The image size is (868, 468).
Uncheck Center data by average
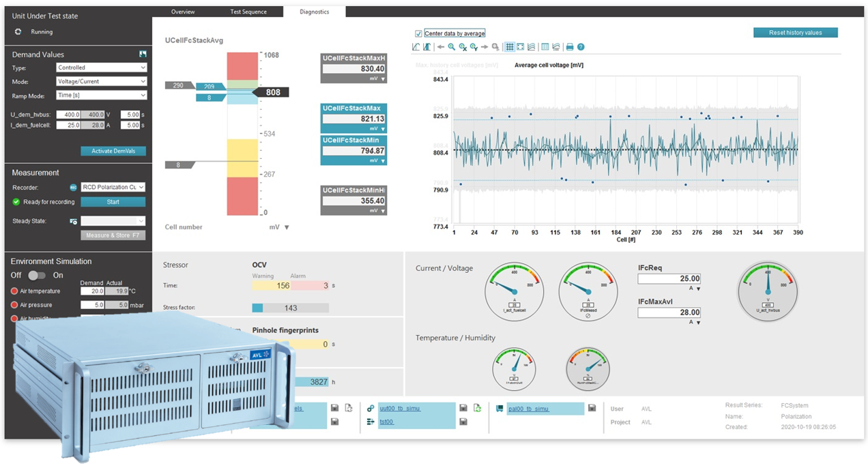[418, 33]
